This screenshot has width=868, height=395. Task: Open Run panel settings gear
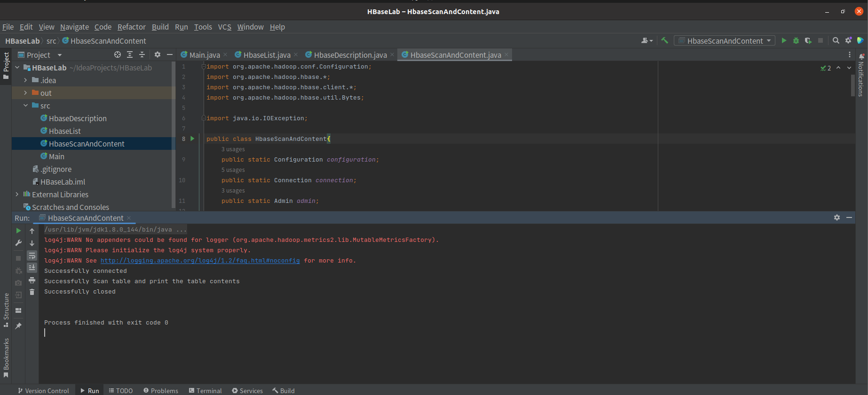837,217
